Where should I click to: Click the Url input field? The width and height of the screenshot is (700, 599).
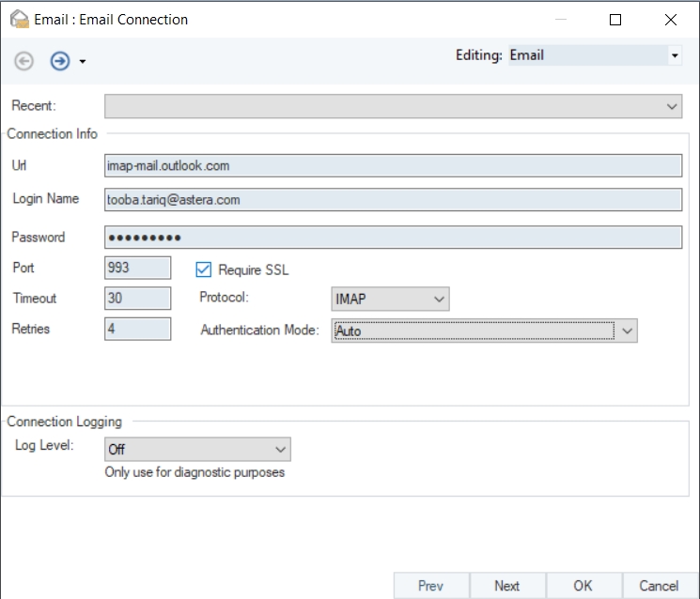coord(393,166)
